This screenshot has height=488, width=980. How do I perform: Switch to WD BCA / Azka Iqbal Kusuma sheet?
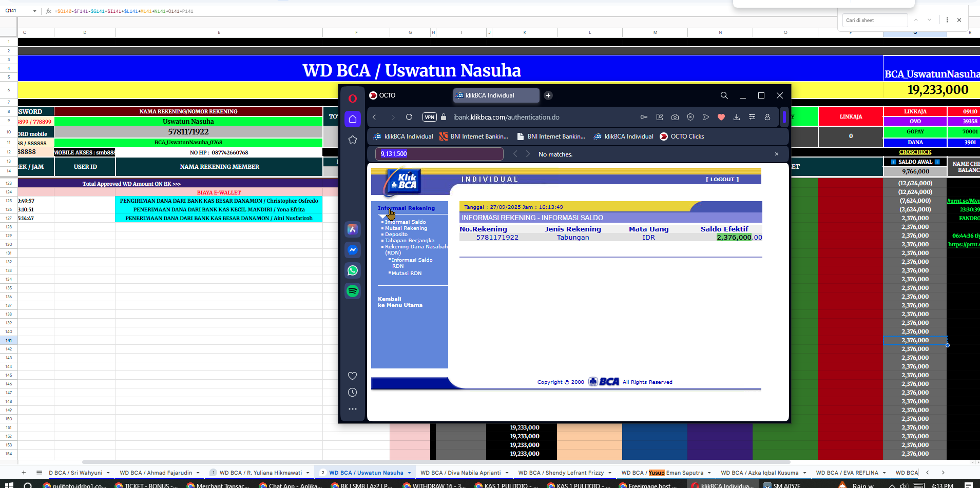[x=759, y=473]
